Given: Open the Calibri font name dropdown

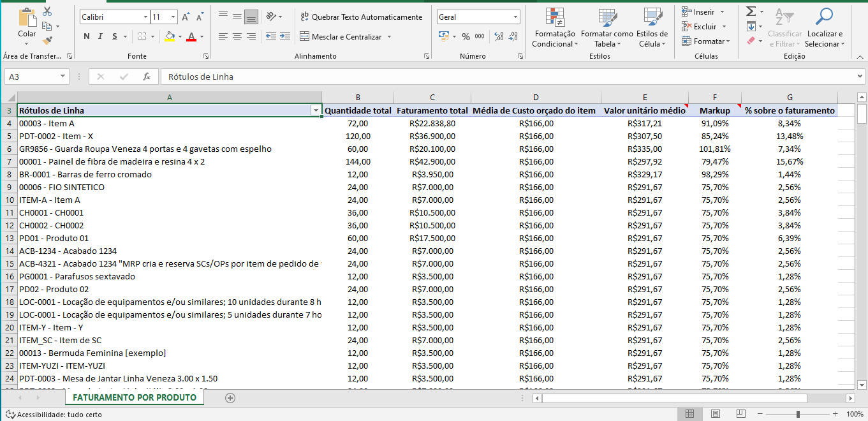Looking at the screenshot, I should tap(145, 17).
